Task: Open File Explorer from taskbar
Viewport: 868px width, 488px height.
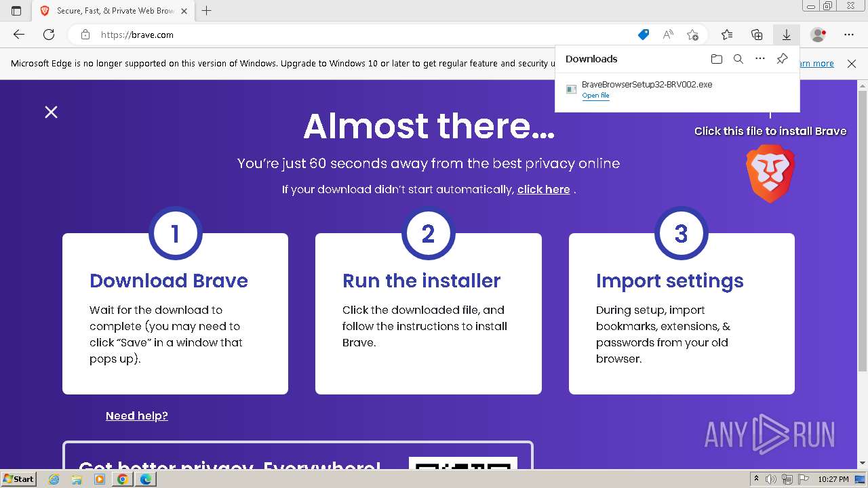Action: [x=77, y=479]
